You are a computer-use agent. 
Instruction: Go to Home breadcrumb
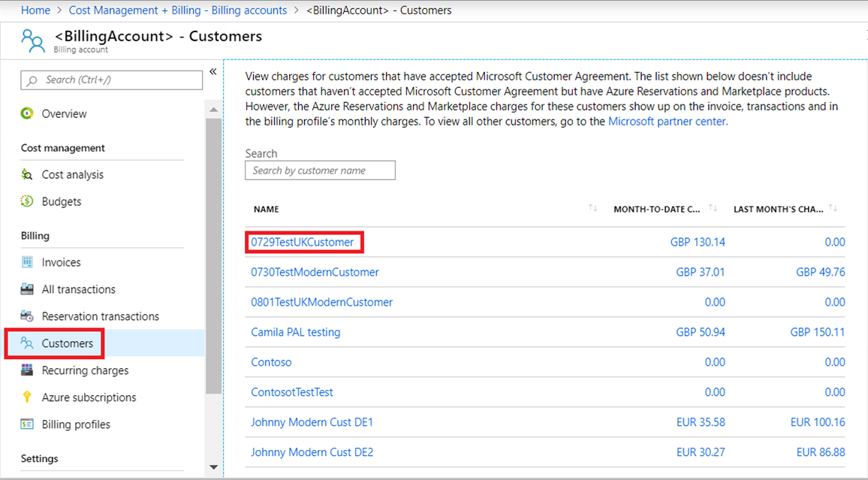click(35, 11)
